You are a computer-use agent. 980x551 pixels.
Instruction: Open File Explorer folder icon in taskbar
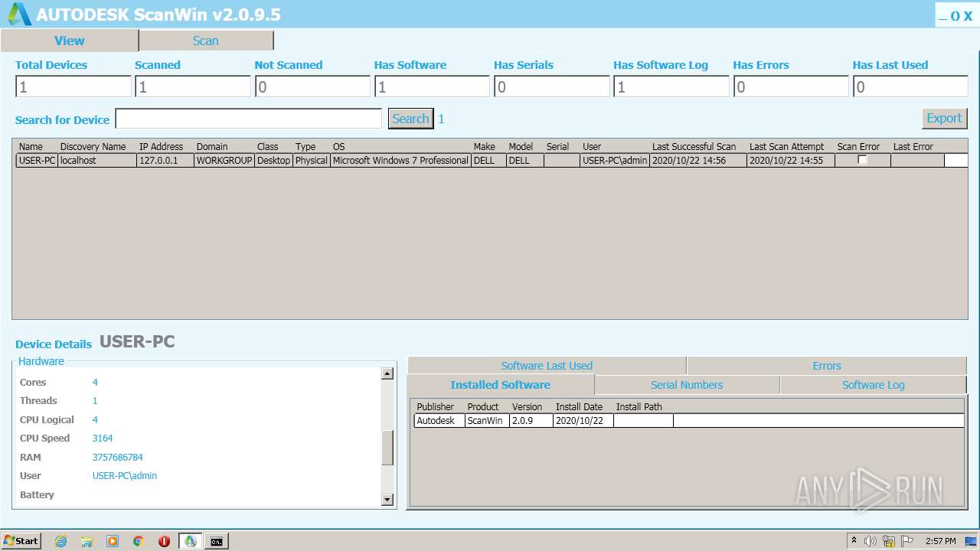click(x=87, y=541)
